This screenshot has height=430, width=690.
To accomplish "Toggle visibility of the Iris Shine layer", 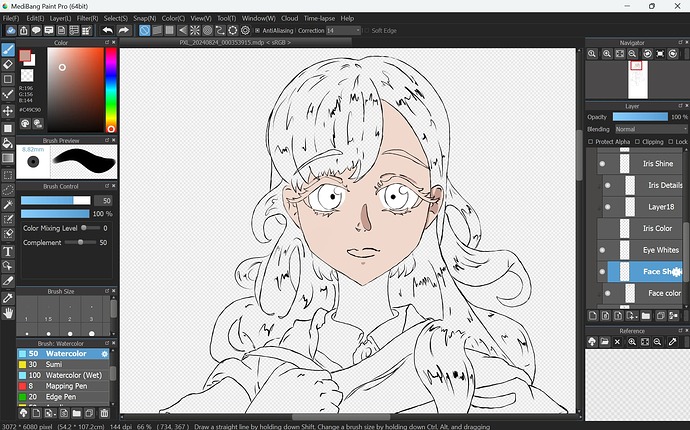I will coord(602,164).
